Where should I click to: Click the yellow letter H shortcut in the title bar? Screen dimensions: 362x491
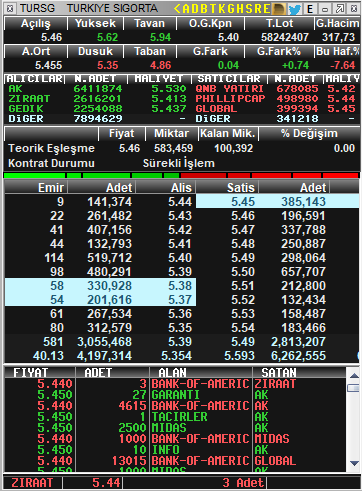click(x=240, y=9)
